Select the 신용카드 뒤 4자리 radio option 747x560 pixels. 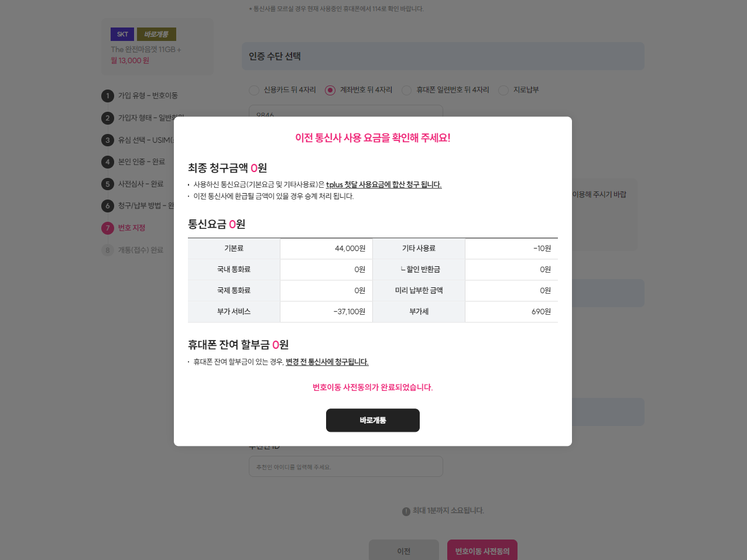[x=254, y=90]
